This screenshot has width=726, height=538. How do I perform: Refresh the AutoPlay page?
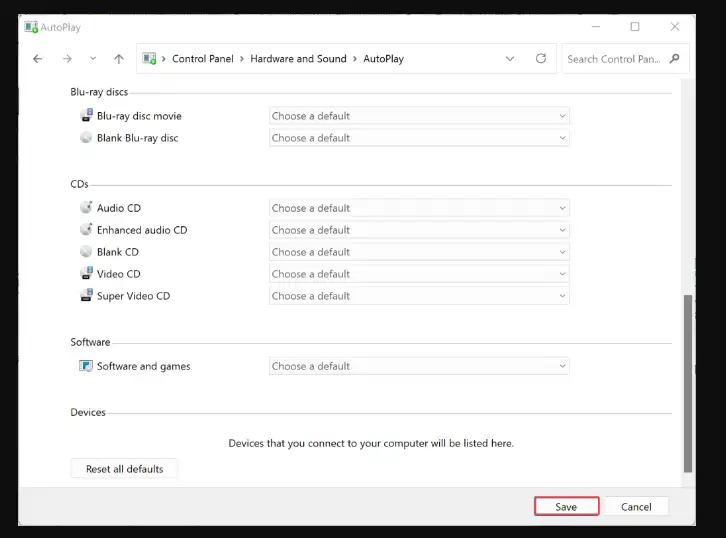541,58
